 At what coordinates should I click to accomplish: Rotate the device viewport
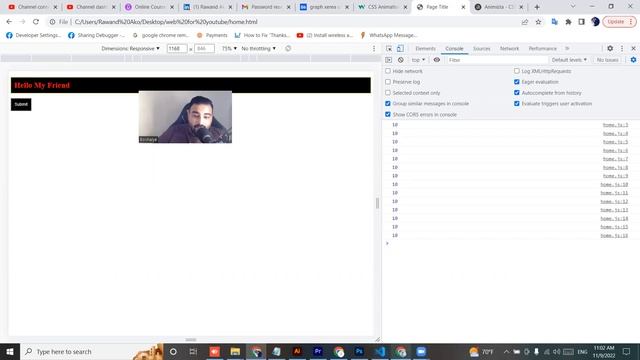coord(288,48)
